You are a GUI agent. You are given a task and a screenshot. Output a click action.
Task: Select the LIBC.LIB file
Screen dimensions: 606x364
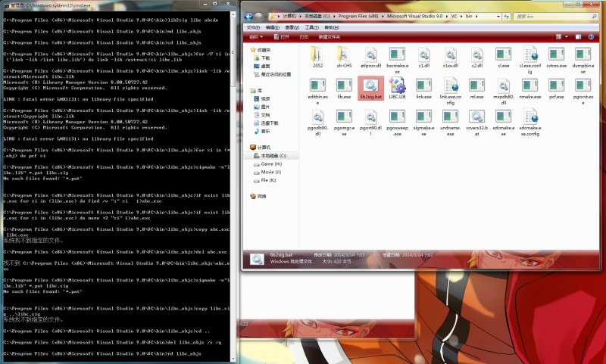click(397, 89)
